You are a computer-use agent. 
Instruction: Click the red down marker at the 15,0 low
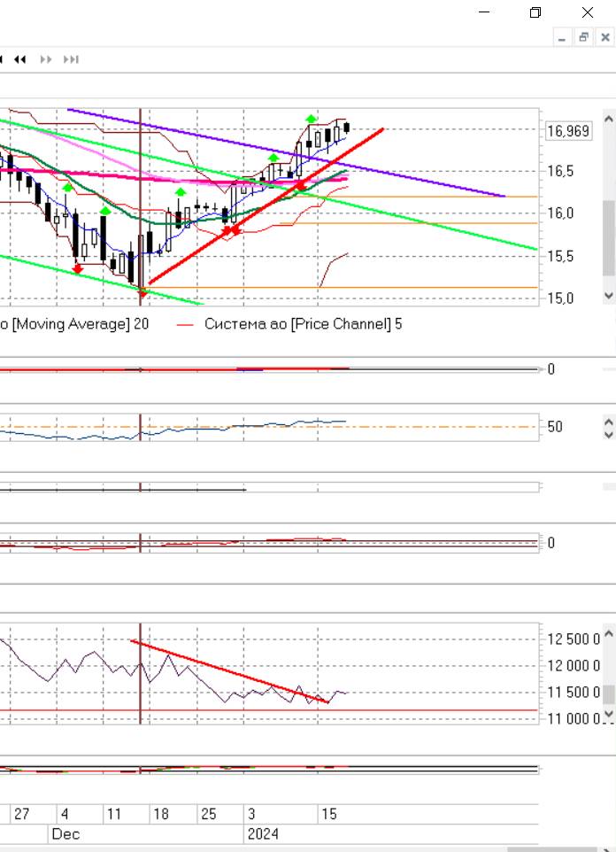click(142, 293)
